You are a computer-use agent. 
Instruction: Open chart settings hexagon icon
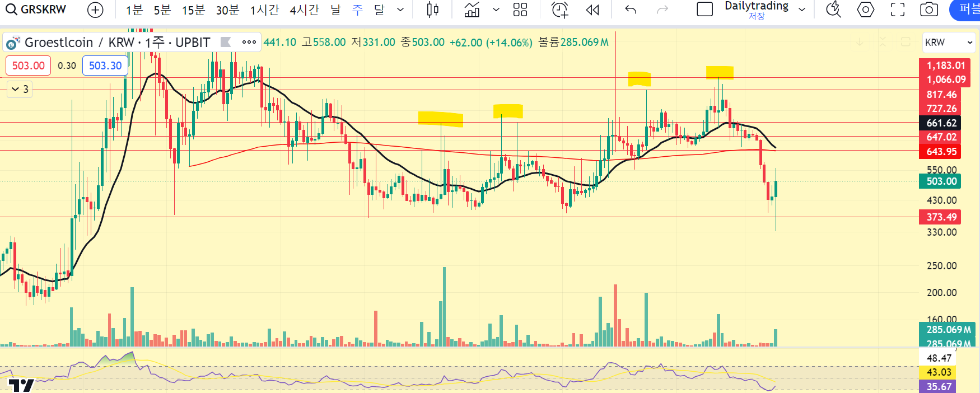coord(865,10)
